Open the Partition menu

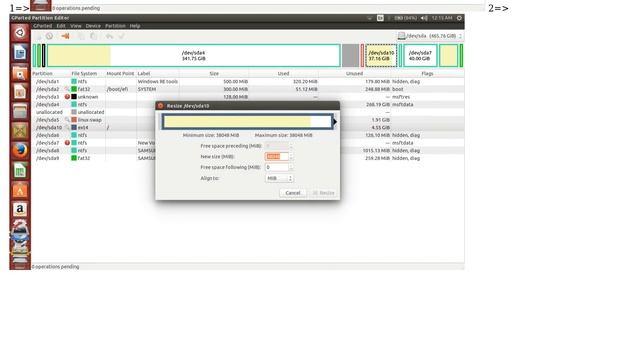(x=115, y=26)
